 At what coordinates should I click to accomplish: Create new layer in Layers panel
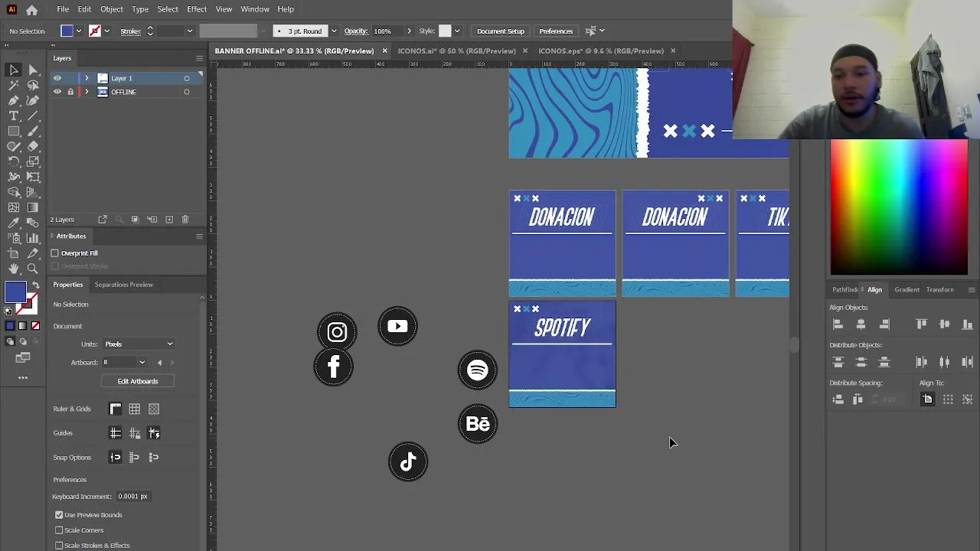click(169, 220)
